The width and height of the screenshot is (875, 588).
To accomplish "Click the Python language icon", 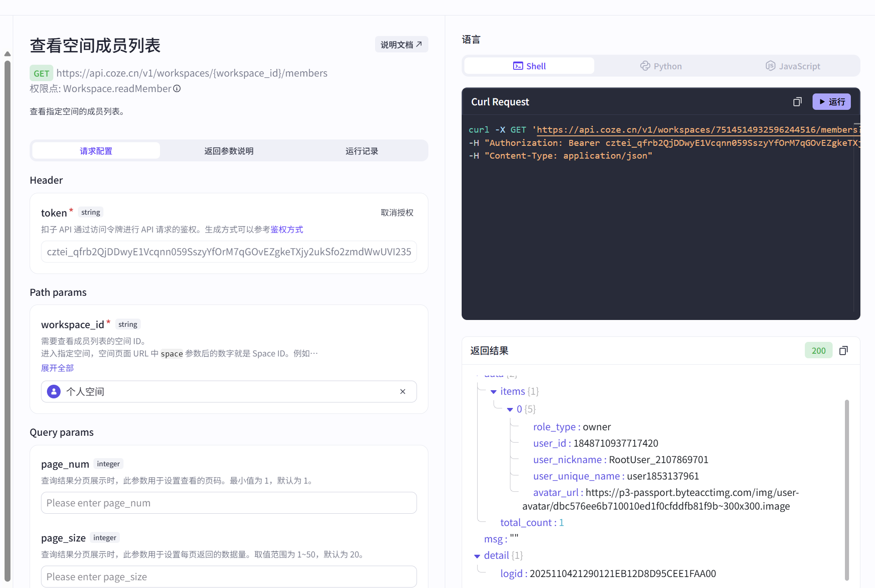I will pos(645,66).
